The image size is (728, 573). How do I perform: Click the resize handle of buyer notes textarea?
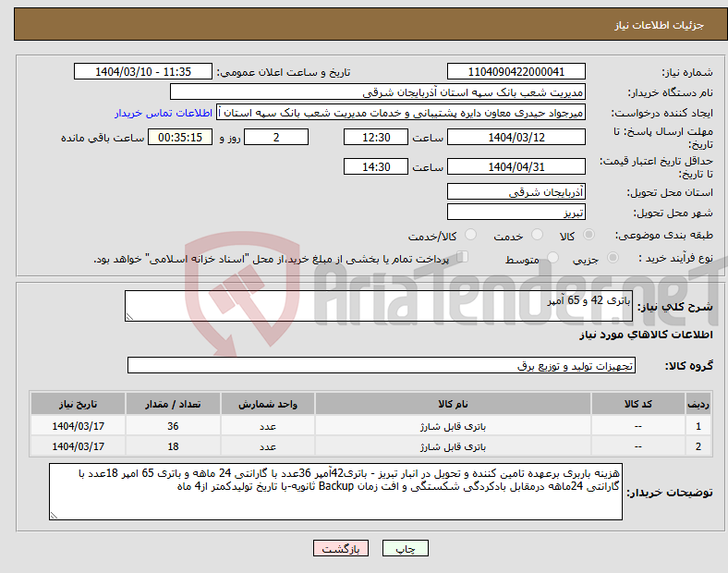54,516
